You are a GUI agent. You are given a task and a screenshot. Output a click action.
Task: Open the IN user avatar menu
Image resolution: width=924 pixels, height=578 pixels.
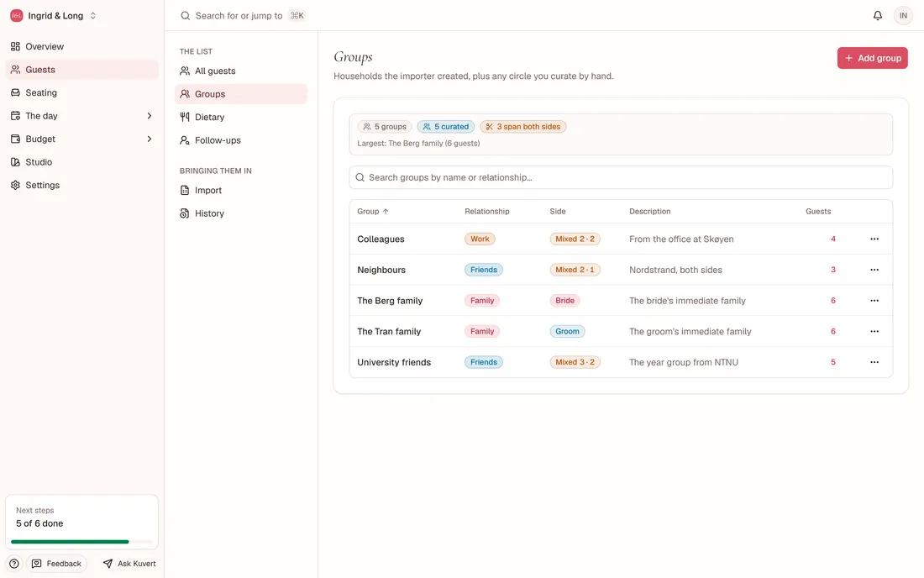(x=903, y=15)
